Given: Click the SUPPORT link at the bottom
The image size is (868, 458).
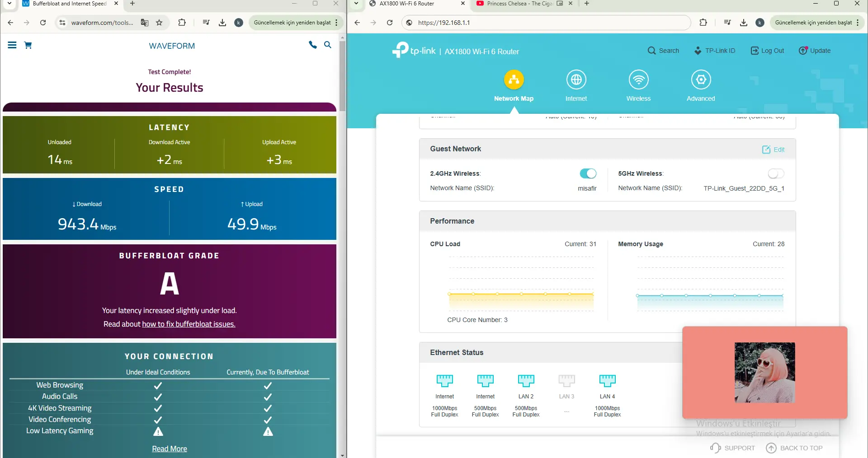Looking at the screenshot, I should point(733,448).
